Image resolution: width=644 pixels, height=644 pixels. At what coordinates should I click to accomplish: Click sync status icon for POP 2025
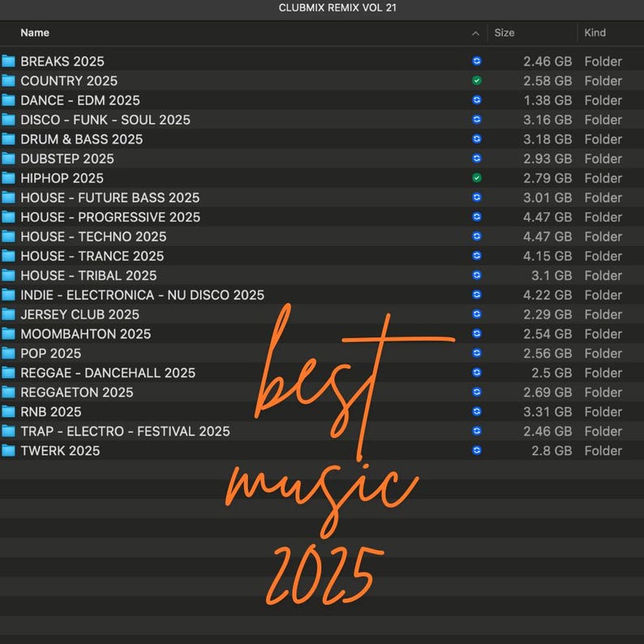tap(476, 353)
